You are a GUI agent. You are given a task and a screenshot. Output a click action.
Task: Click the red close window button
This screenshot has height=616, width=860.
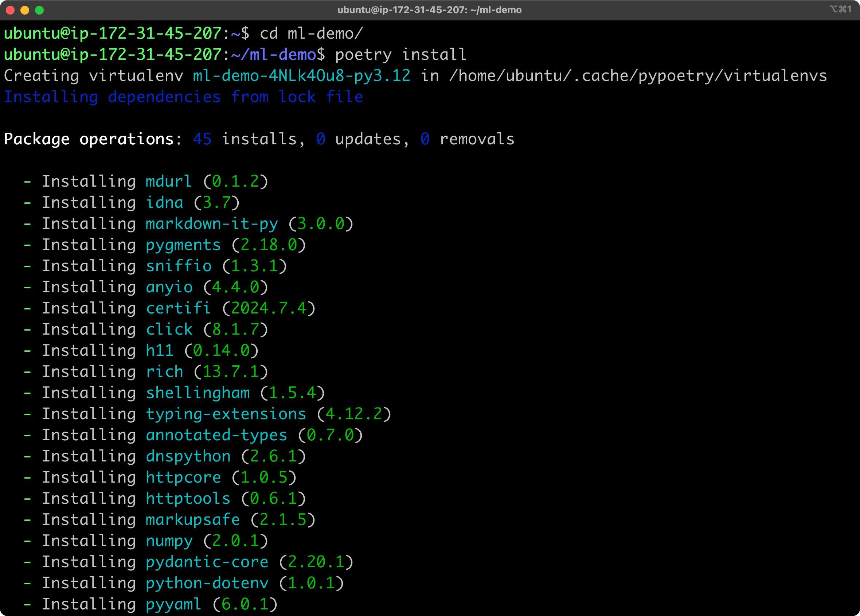point(10,10)
